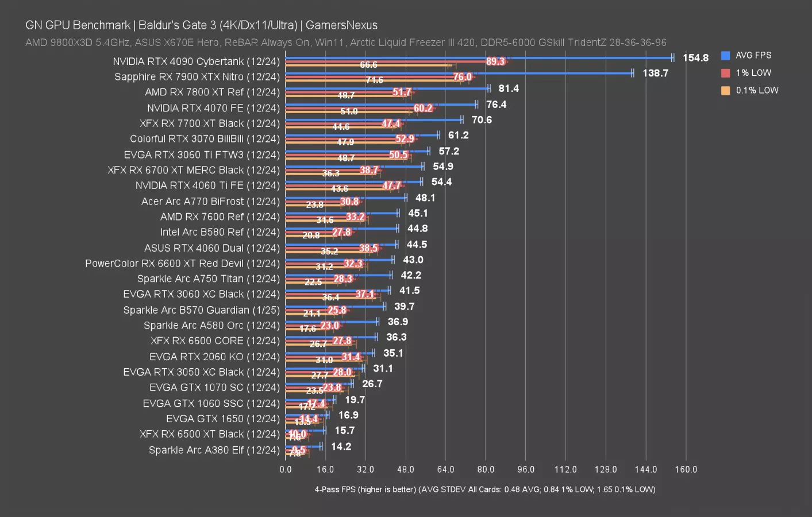The height and width of the screenshot is (517, 812).
Task: Select the RTX 4090 Cybertank blue bar
Action: (x=460, y=57)
